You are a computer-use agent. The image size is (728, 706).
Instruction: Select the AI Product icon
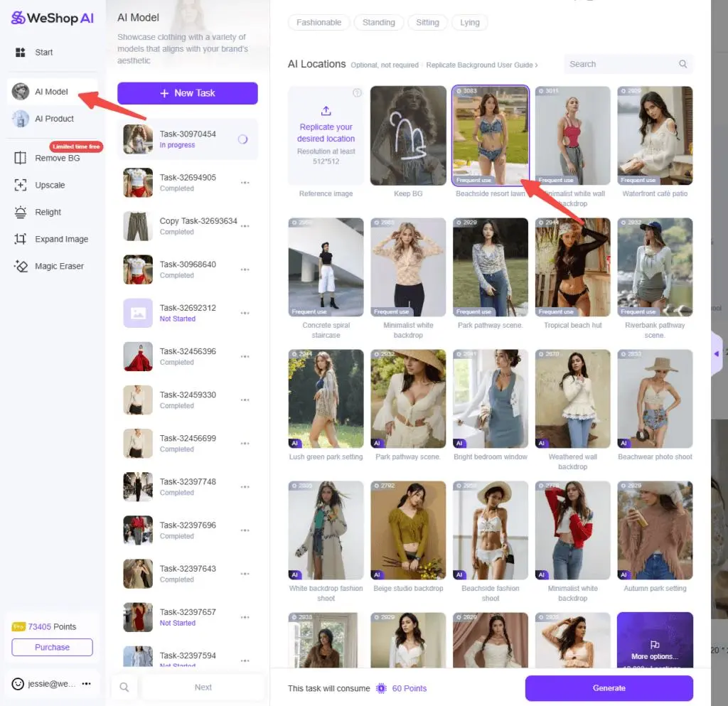[x=21, y=118]
